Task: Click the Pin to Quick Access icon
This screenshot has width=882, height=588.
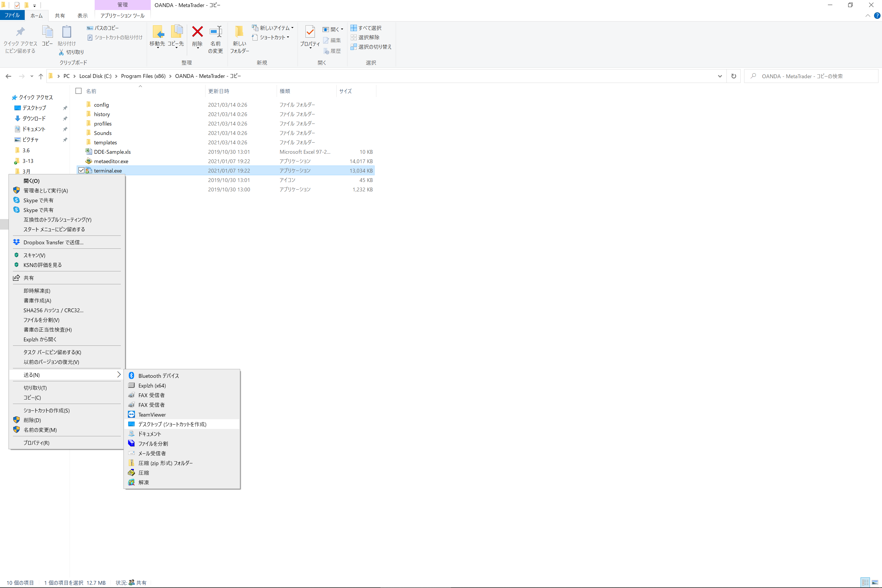Action: coord(20,33)
